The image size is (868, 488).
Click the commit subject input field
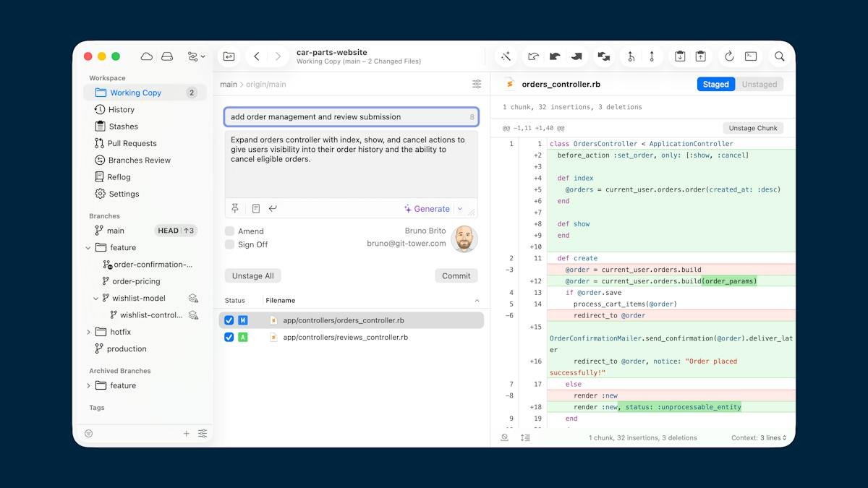(352, 116)
